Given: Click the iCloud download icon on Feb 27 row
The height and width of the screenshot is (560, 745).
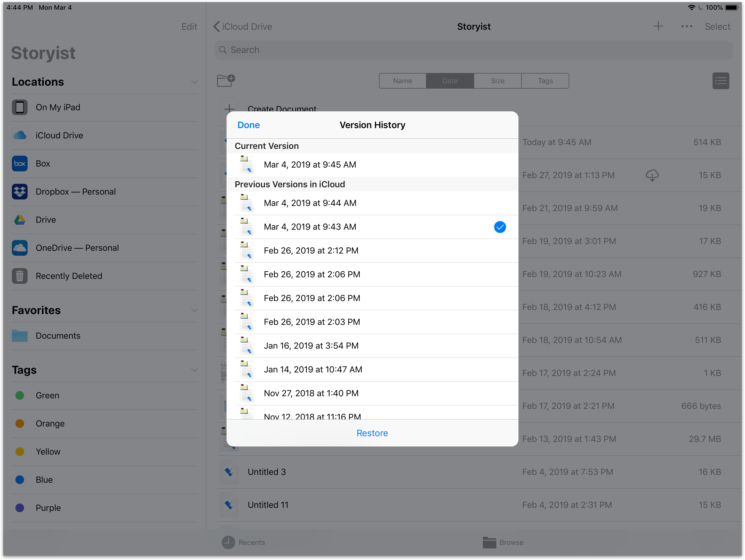Looking at the screenshot, I should point(652,175).
